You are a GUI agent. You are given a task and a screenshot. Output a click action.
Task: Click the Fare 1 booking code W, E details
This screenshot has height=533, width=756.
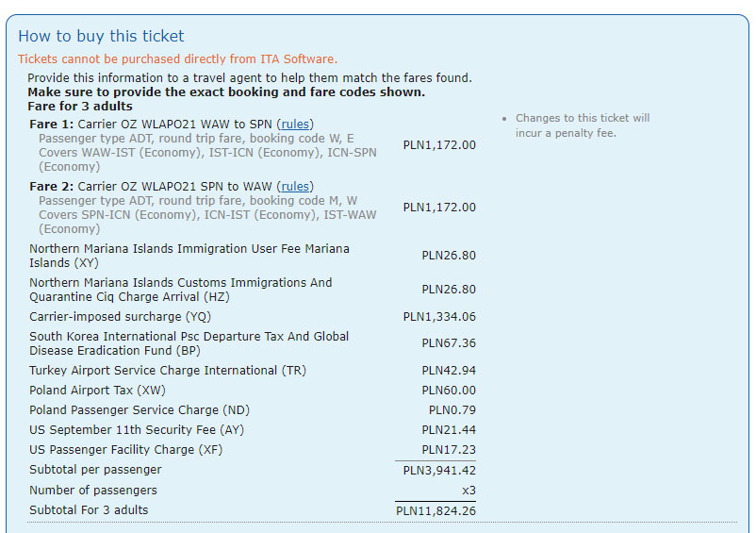(196, 139)
